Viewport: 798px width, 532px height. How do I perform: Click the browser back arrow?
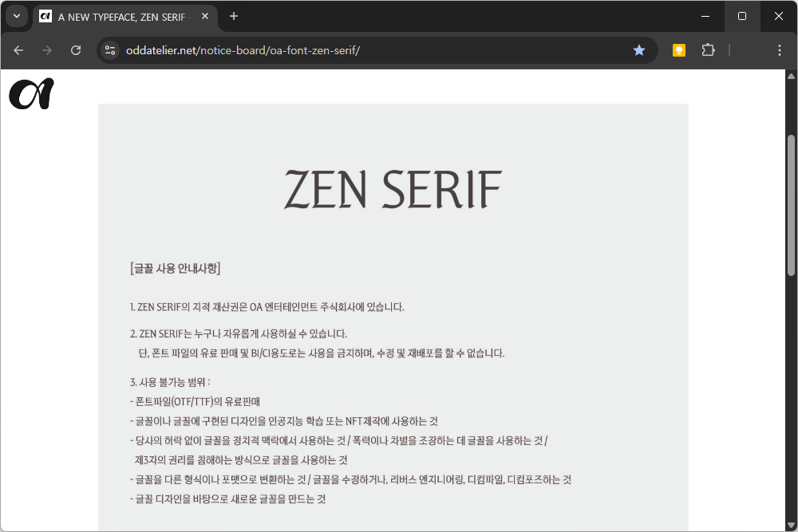(19, 50)
